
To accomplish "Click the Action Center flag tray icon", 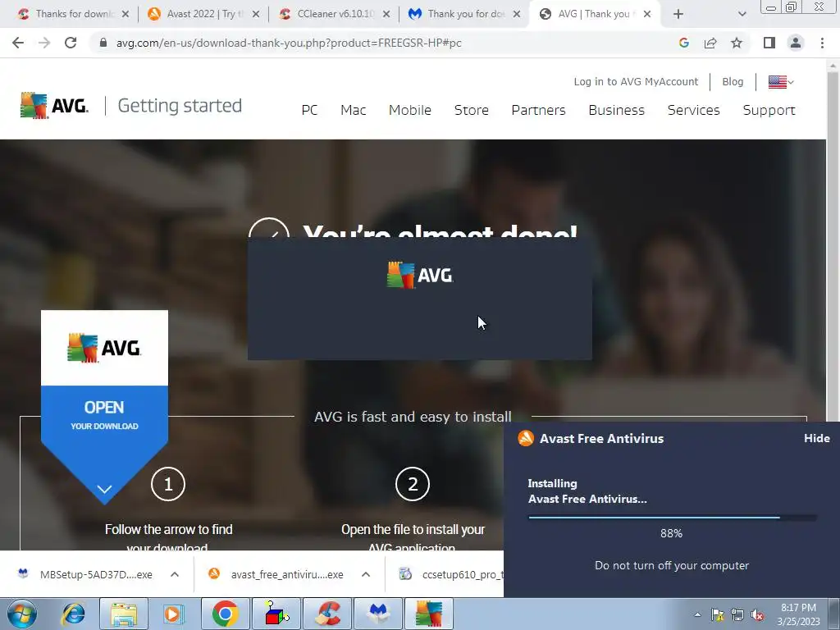I will [717, 615].
